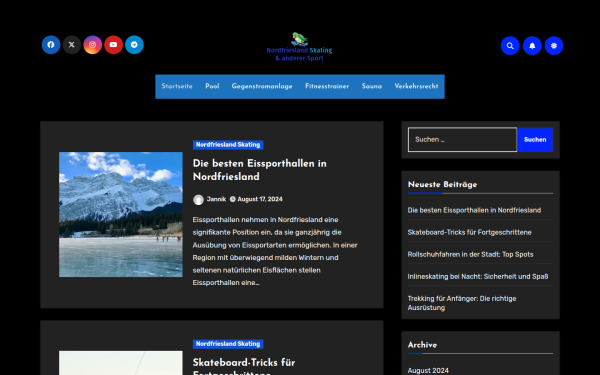Open the Pool menu item
600x375 pixels.
(x=212, y=86)
